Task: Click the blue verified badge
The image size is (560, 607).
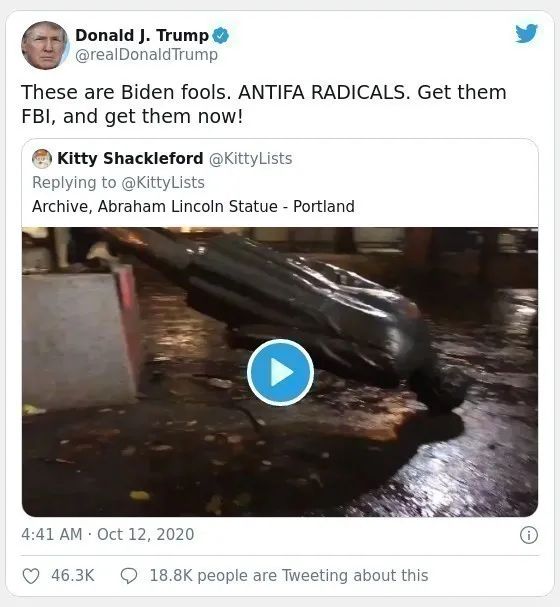Action: click(x=221, y=36)
